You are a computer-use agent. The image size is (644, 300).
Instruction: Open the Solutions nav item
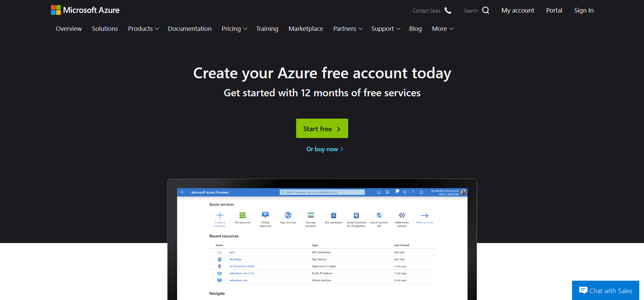(x=105, y=29)
